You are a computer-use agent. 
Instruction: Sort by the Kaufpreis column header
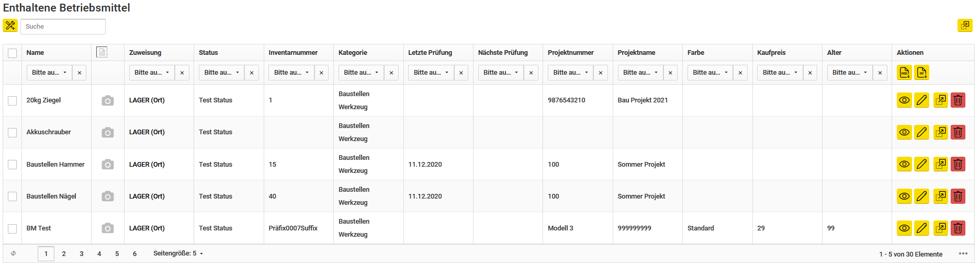[x=771, y=53]
